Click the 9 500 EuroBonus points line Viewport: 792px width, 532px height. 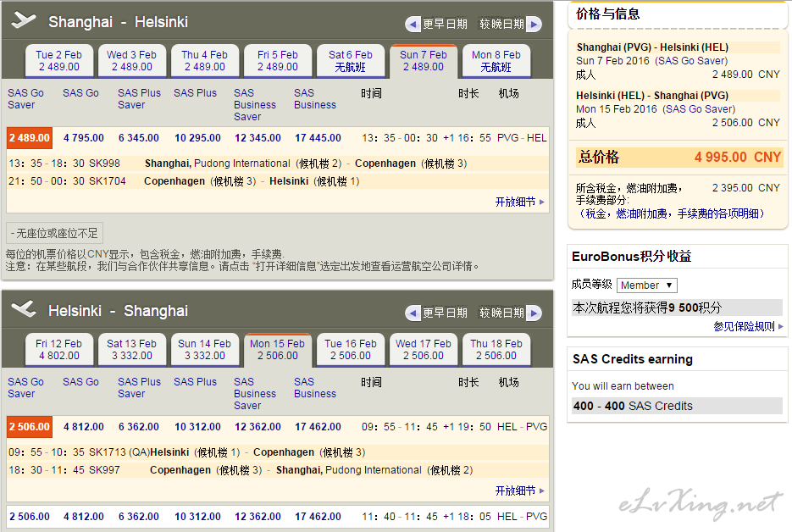coord(677,308)
